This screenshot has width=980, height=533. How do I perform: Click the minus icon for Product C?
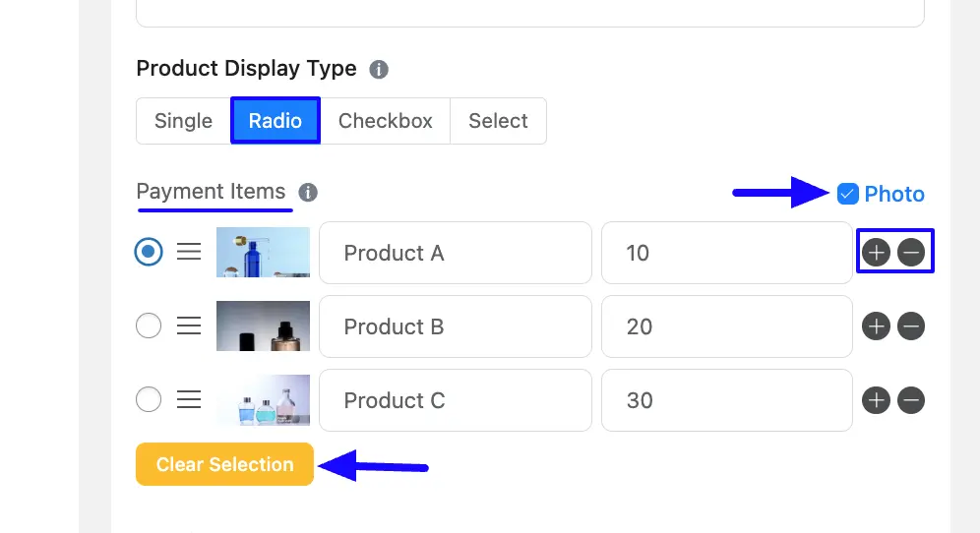(x=911, y=400)
